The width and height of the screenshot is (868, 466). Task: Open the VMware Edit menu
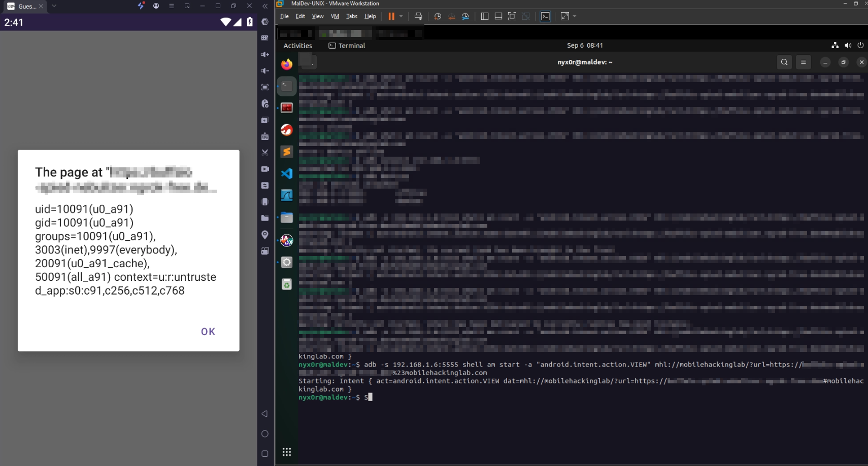[301, 16]
